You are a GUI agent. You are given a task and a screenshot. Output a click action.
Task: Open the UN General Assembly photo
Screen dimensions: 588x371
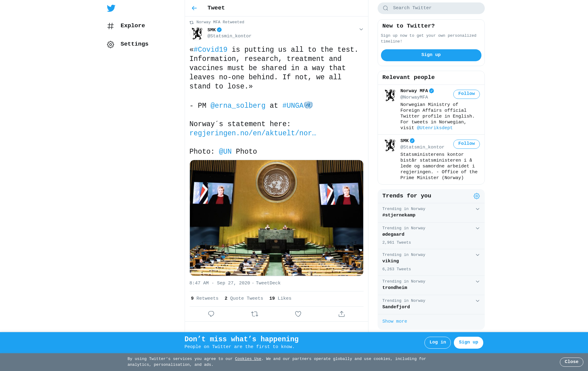[276, 218]
